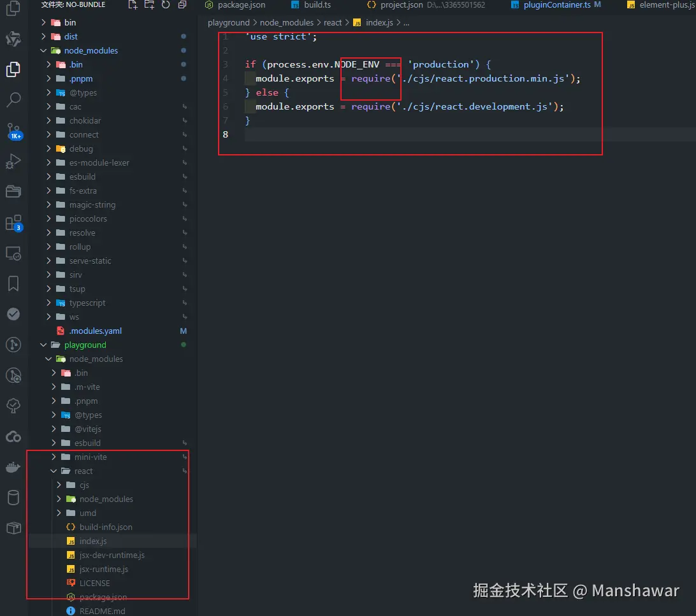Expand the rollup folder

coord(113,247)
